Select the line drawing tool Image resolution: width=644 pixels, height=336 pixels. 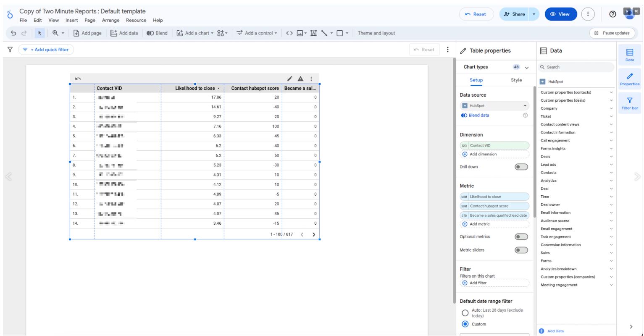[x=324, y=33]
